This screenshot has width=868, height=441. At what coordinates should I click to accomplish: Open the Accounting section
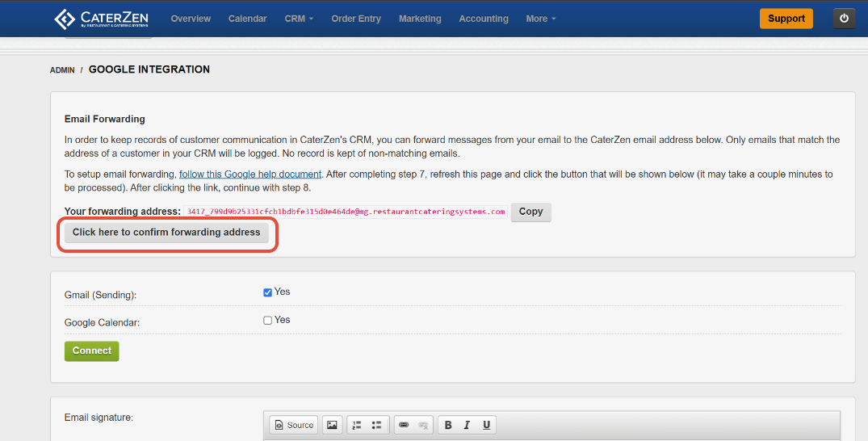(x=484, y=19)
